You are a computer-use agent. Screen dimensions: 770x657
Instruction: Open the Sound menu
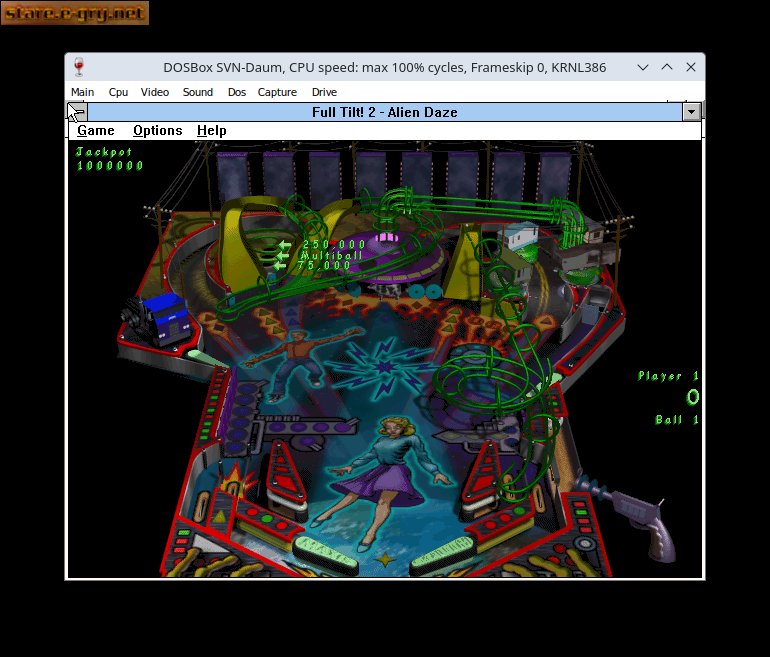tap(197, 92)
